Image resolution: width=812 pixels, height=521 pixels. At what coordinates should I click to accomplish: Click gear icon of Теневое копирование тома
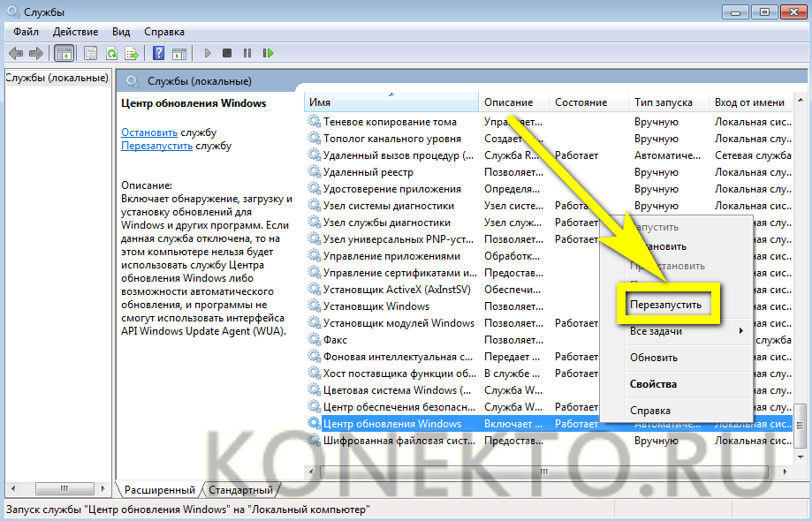click(314, 122)
